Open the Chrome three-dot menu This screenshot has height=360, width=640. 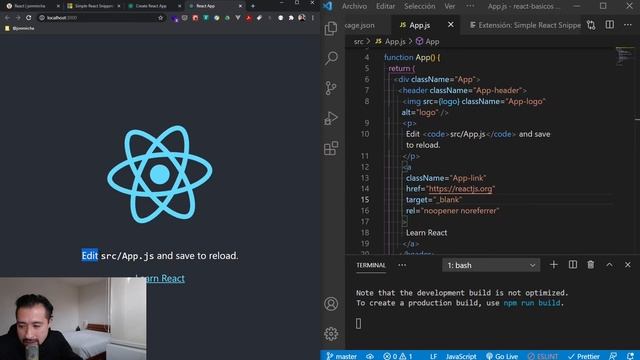click(313, 18)
